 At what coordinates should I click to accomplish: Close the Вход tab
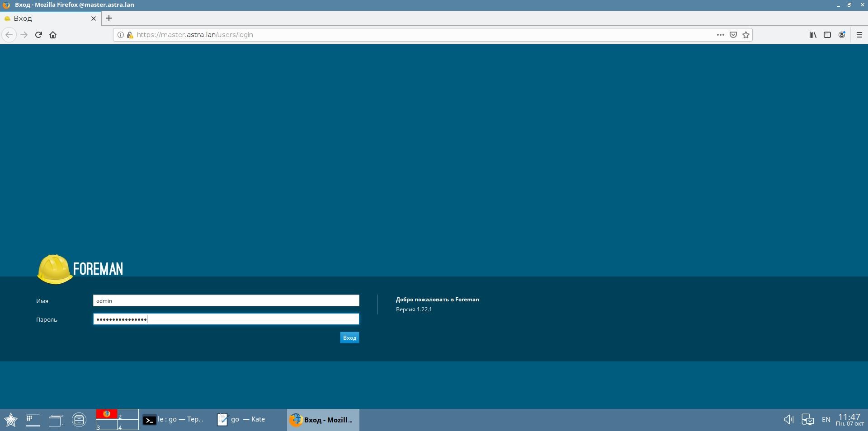(x=94, y=19)
